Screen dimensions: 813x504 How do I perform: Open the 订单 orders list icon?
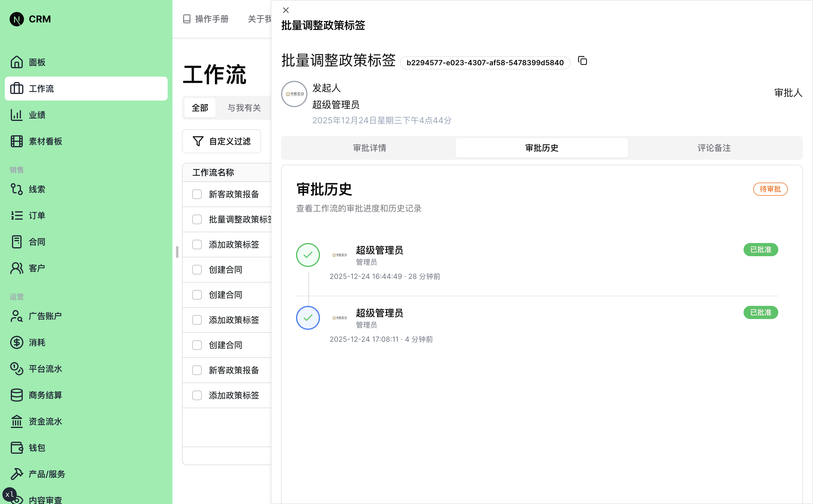point(17,215)
